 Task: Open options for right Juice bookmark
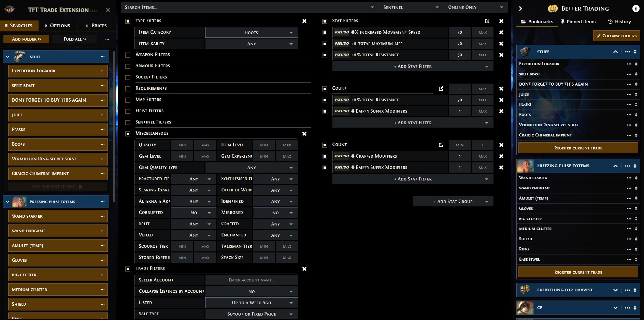click(629, 94)
